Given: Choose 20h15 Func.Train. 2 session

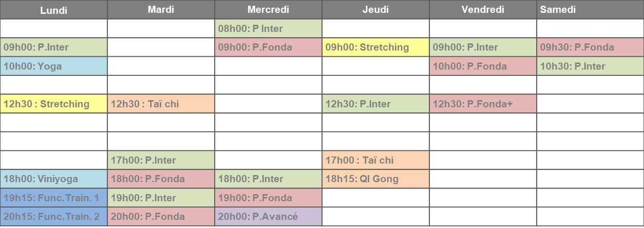Looking at the screenshot, I should tap(54, 217).
